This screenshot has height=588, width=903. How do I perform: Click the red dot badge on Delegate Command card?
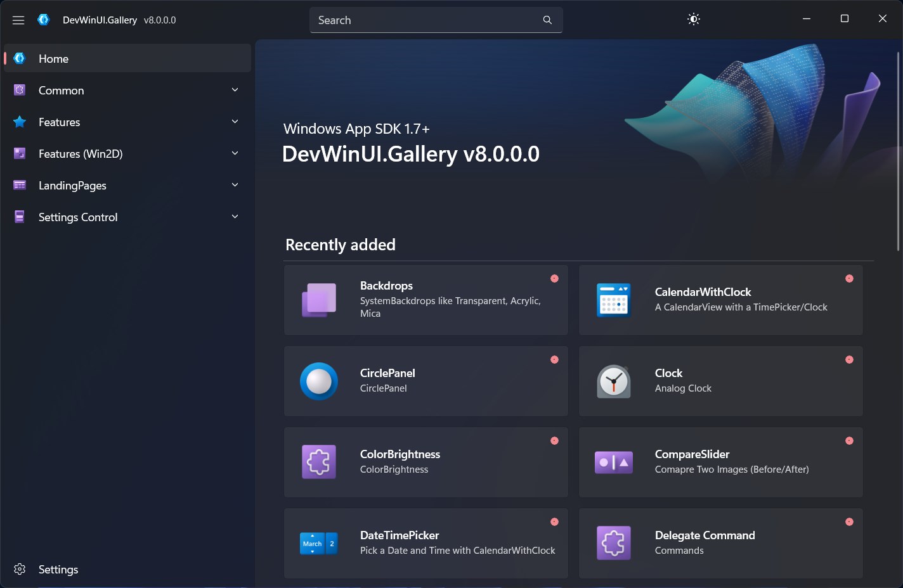click(849, 521)
